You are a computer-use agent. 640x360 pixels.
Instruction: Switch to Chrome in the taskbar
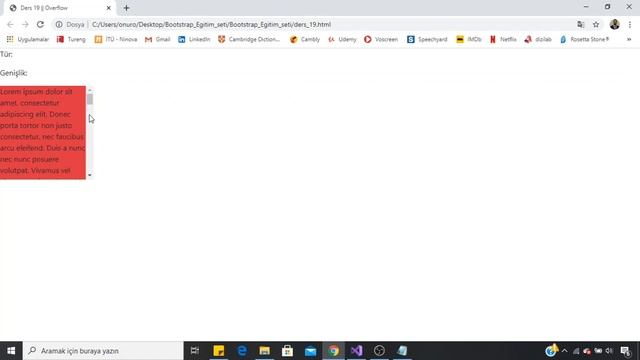(x=333, y=351)
